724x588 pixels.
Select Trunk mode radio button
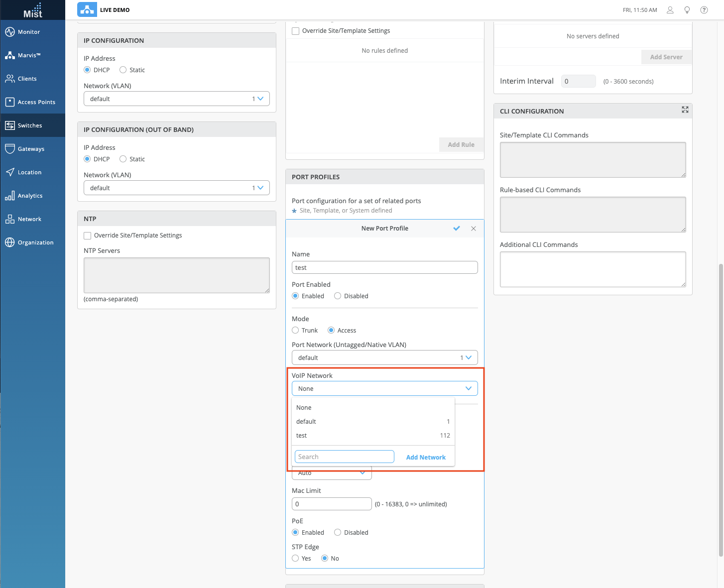tap(295, 331)
